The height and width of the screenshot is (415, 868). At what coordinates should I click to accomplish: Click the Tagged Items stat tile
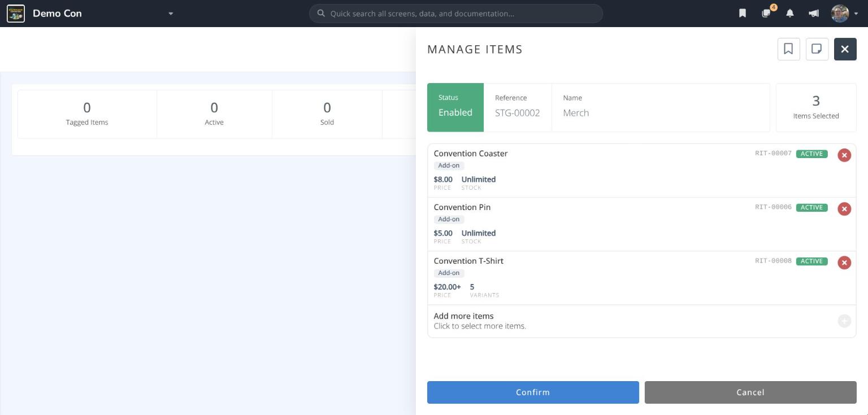pyautogui.click(x=87, y=114)
